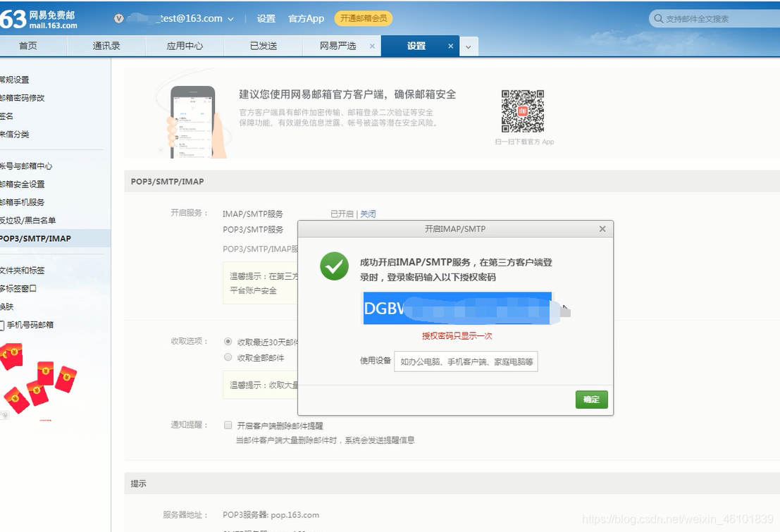The height and width of the screenshot is (532, 780).
Task: Open 邮箱密码修改 in the sidebar
Action: coord(23,98)
